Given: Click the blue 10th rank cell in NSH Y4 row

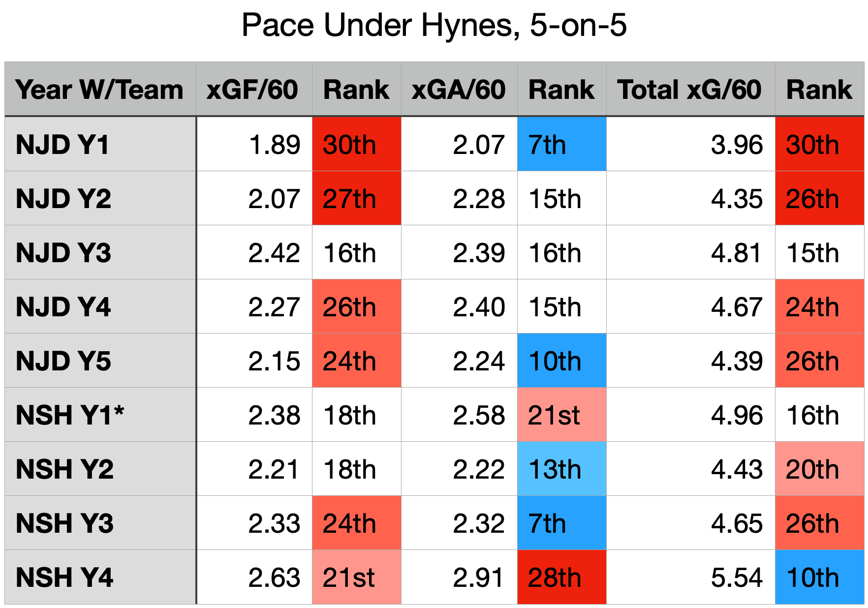Looking at the screenshot, I should coord(819,578).
